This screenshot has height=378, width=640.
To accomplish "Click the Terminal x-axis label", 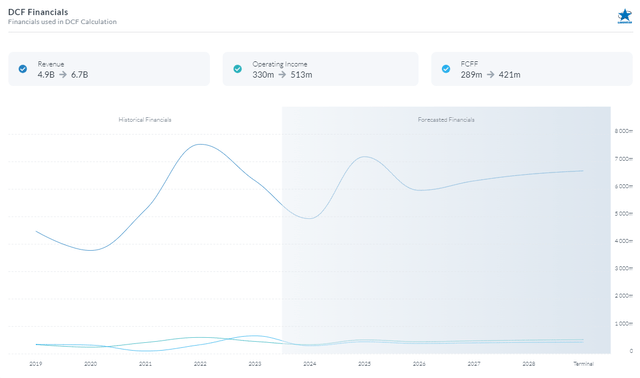I will (x=583, y=364).
